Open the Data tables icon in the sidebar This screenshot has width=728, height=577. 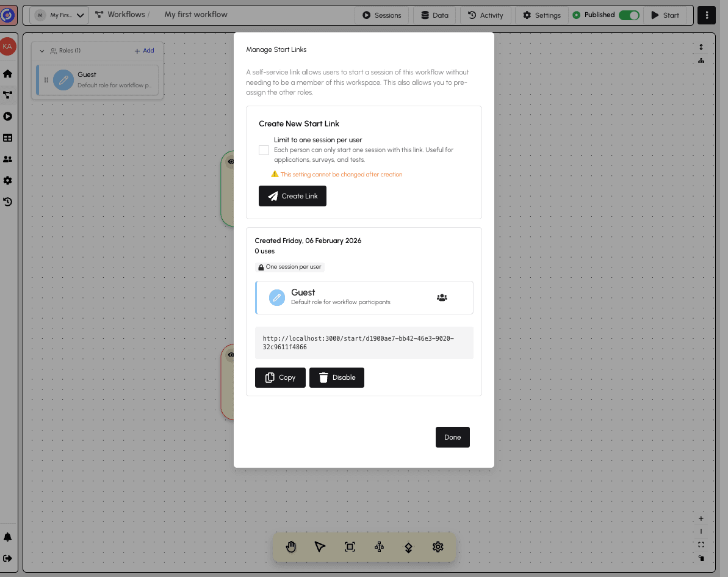click(x=8, y=138)
